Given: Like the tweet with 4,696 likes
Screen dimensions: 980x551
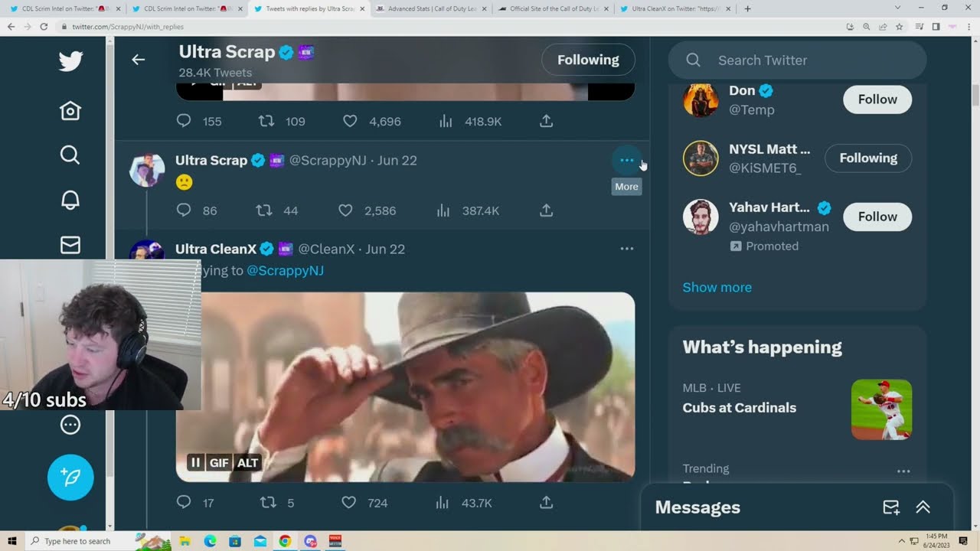Looking at the screenshot, I should (350, 121).
